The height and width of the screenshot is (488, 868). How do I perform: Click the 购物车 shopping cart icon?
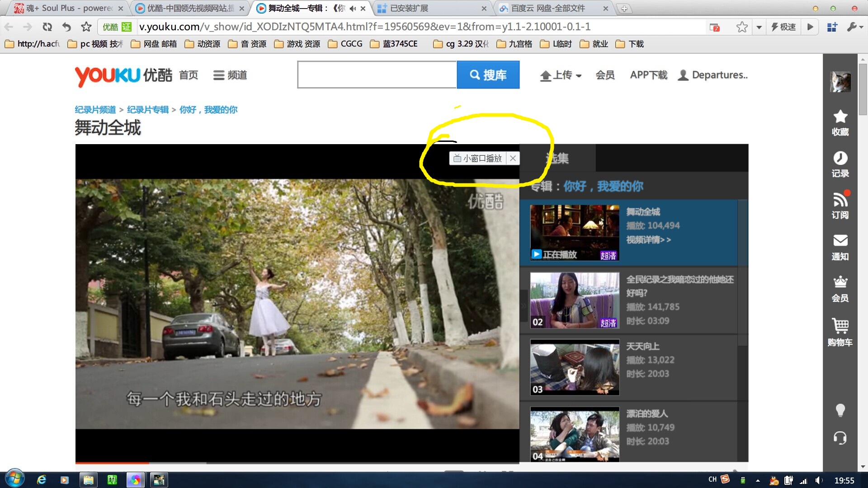coord(840,326)
